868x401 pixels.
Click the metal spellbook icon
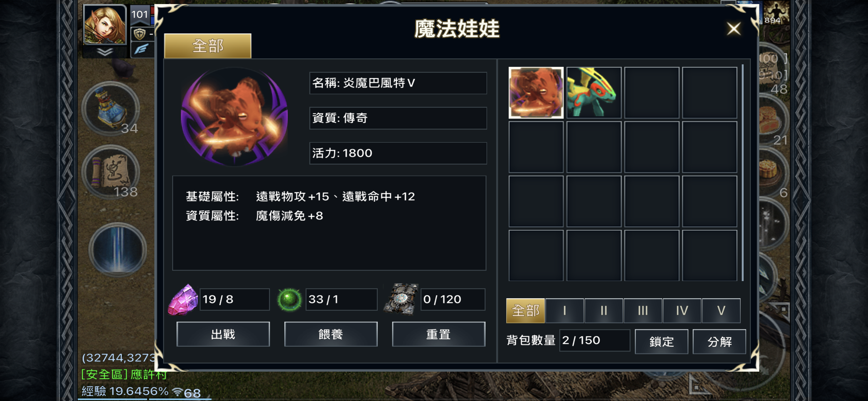[402, 299]
